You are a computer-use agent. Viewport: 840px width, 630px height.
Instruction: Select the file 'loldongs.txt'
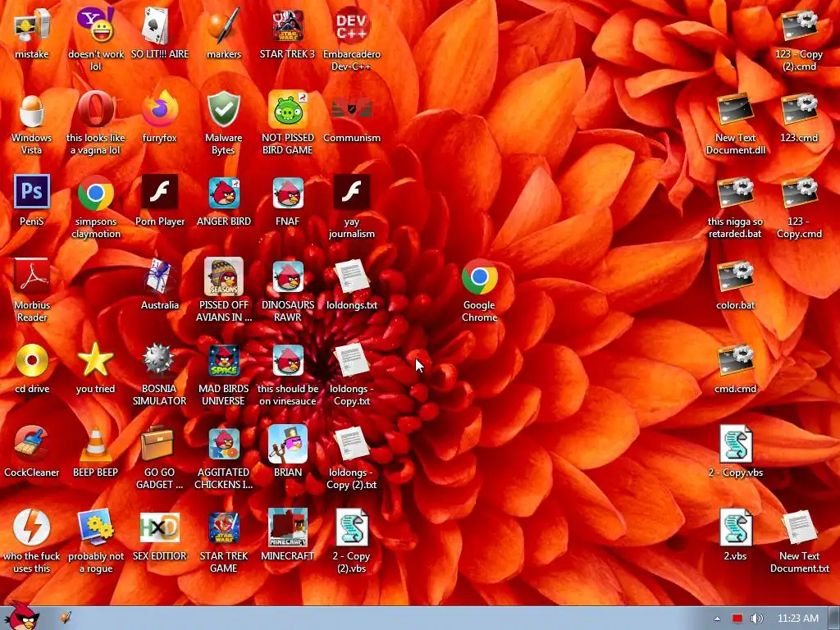pos(351,276)
